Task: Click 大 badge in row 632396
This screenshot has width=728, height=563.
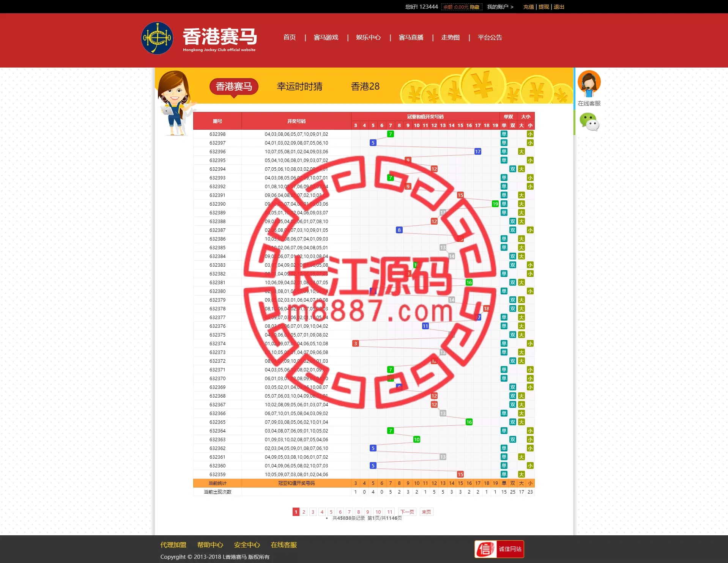Action: pyautogui.click(x=521, y=151)
